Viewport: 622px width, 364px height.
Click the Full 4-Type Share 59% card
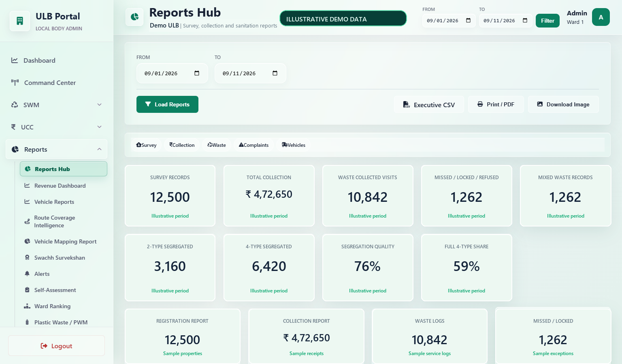click(466, 268)
